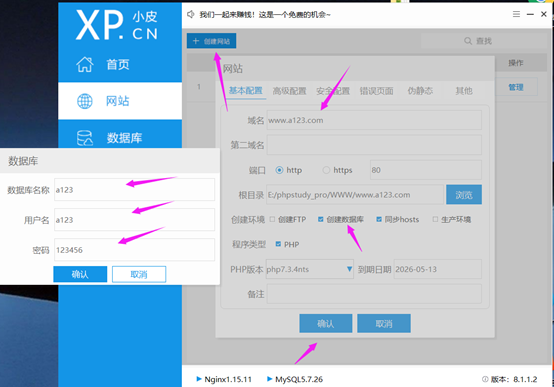Click the 密码 field showing 123456
This screenshot has width=554, height=387.
click(x=134, y=250)
